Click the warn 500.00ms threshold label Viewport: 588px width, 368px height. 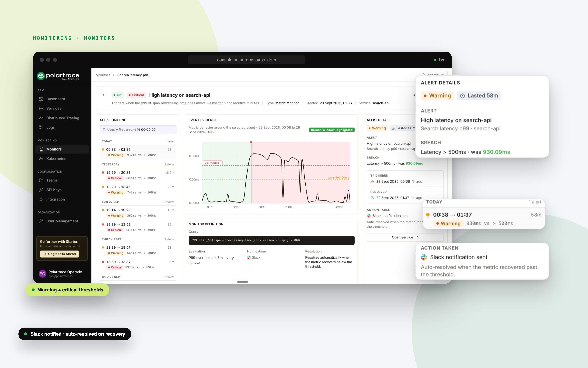click(x=338, y=177)
